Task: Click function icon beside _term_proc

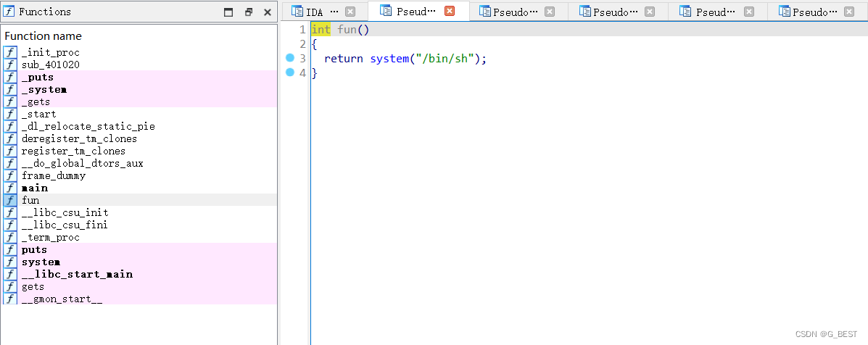Action: point(10,237)
